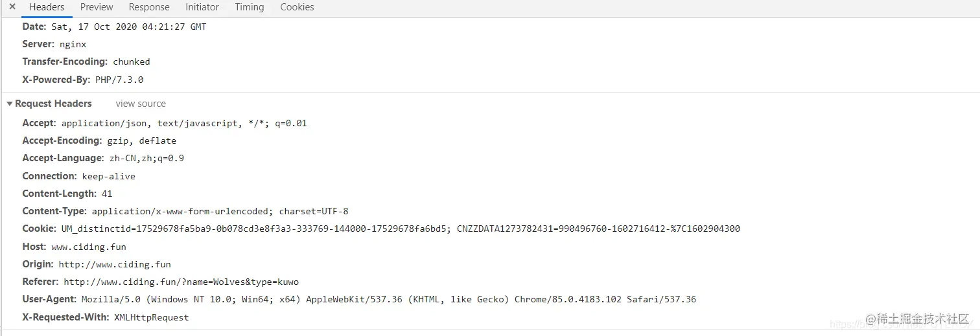The image size is (980, 336).
Task: Click the Referer URL value
Action: pos(181,282)
